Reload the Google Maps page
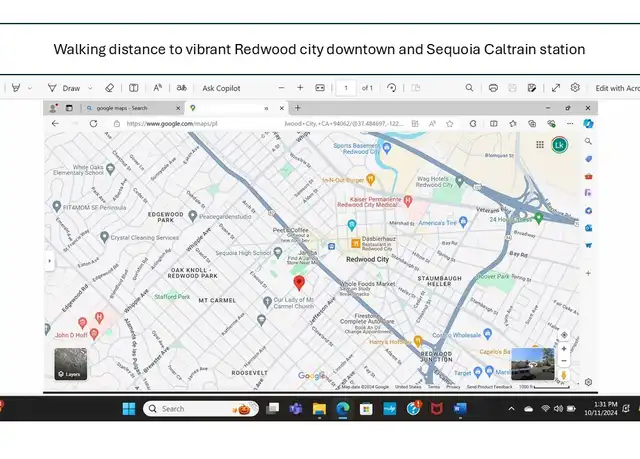Viewport: 640px width, 459px height. pos(93,123)
